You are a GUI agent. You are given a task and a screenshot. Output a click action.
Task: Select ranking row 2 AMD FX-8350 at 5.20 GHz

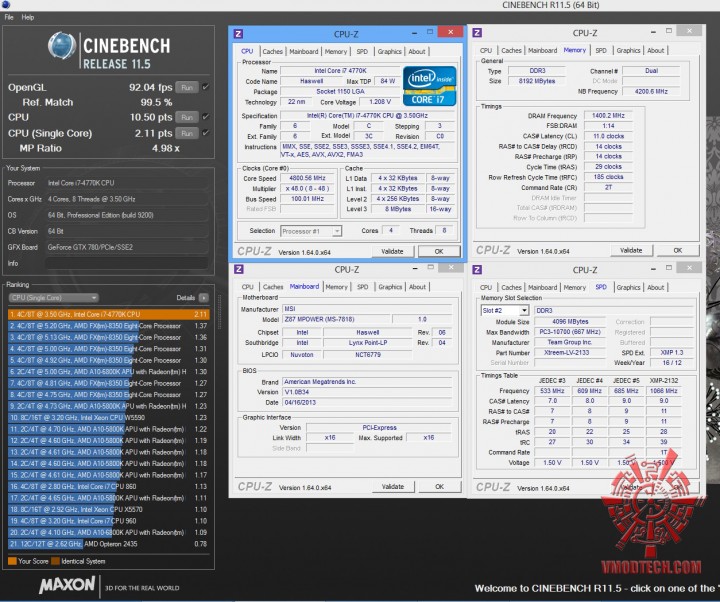click(x=108, y=326)
